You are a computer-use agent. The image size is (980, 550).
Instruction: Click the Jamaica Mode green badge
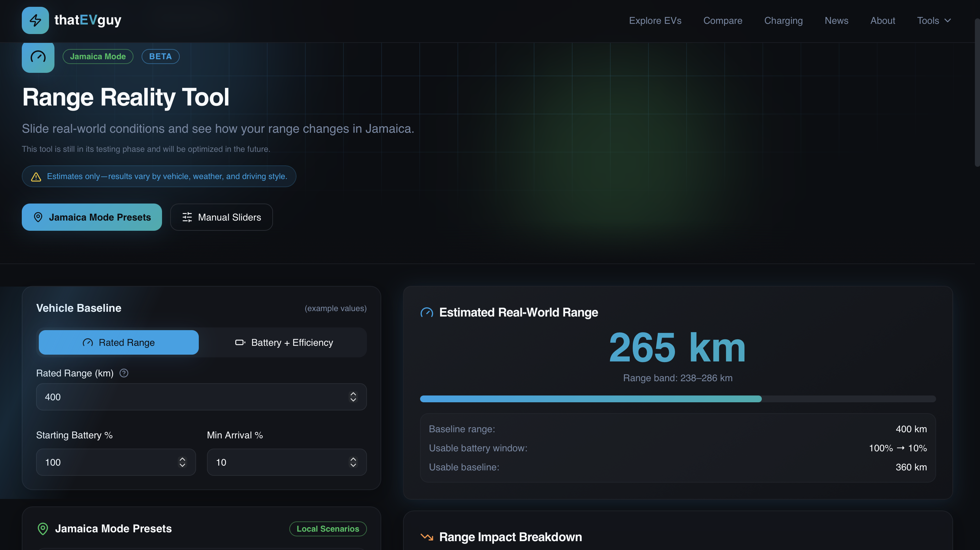(98, 56)
